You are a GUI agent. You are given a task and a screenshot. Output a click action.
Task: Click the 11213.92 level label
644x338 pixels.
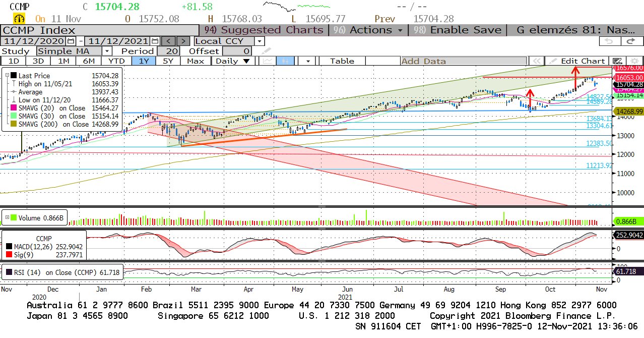coord(599,165)
